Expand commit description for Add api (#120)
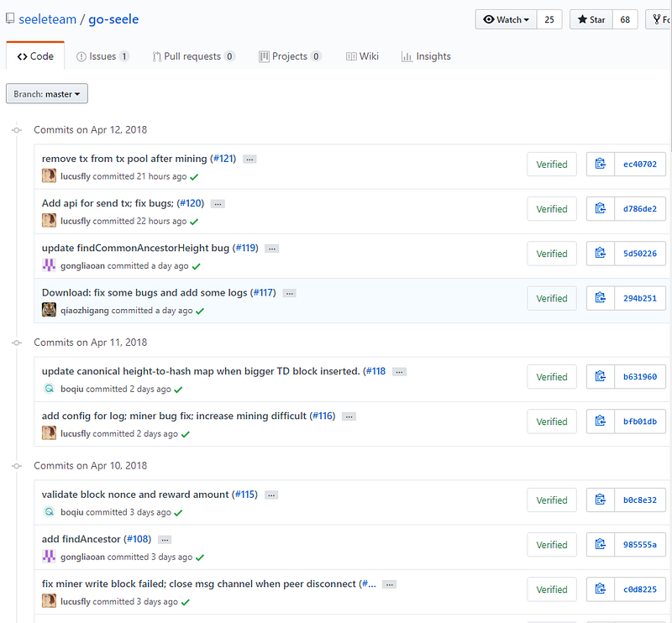This screenshot has height=623, width=672. [x=218, y=203]
